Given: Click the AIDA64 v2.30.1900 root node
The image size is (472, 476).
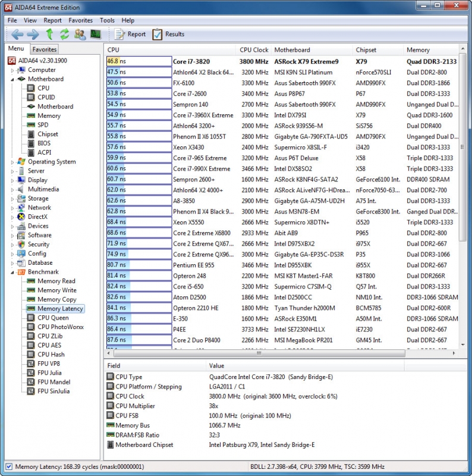Looking at the screenshot, I should pyautogui.click(x=37, y=61).
